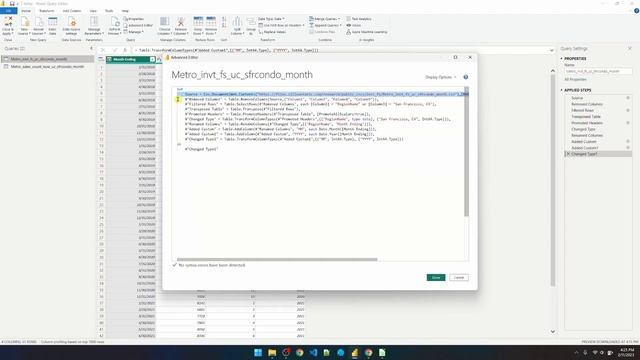Open Month Ending column filter dropdown
Viewport: 640px width, 360px height.
152,60
